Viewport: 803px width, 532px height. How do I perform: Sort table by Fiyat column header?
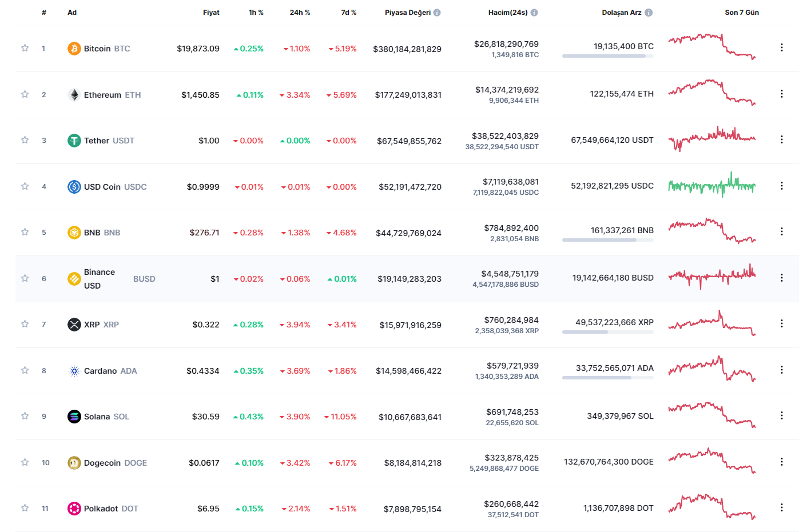211,13
